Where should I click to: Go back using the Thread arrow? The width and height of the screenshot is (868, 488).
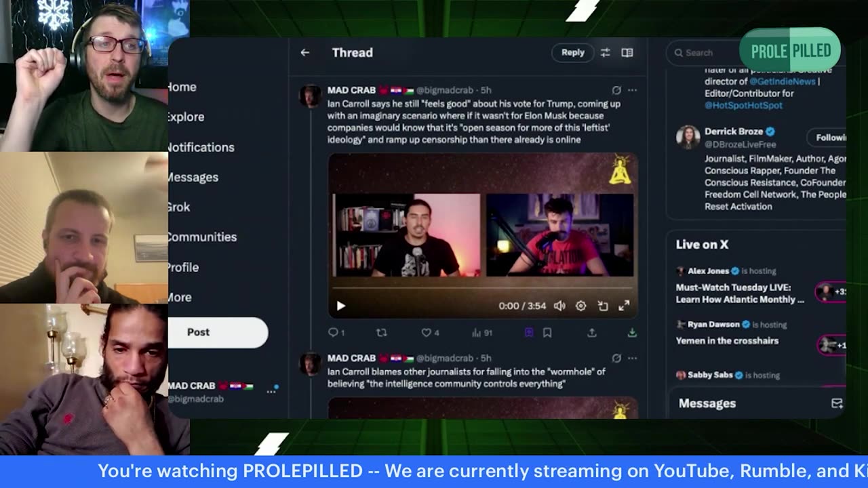(305, 52)
